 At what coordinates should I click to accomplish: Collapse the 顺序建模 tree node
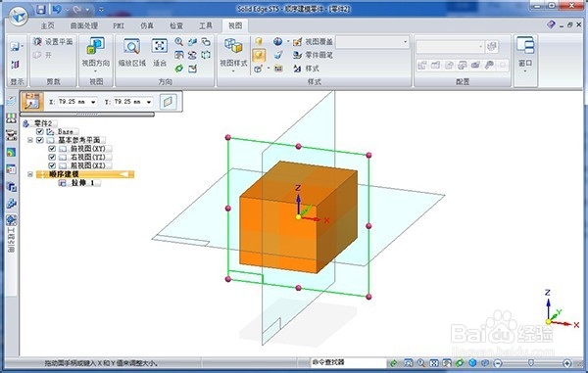[30, 174]
